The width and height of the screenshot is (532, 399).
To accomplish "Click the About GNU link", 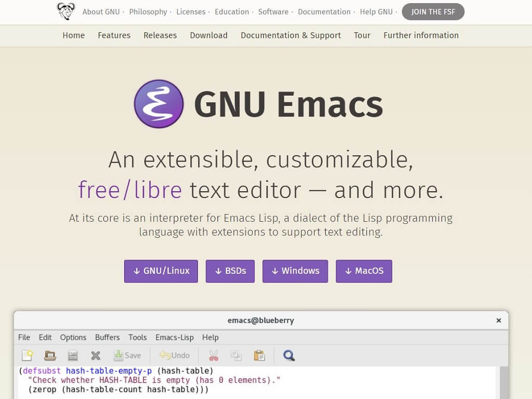I will pos(101,11).
